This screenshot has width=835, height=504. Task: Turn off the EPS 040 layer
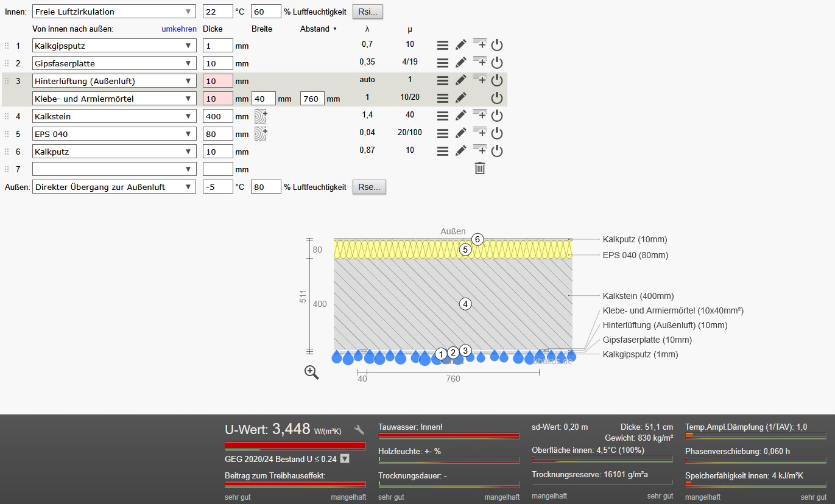point(497,133)
